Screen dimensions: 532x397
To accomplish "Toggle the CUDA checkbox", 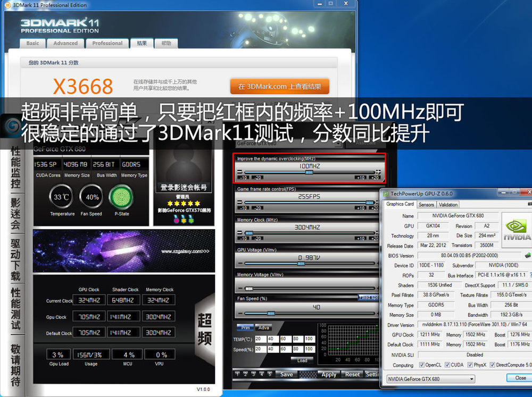I will click(447, 365).
